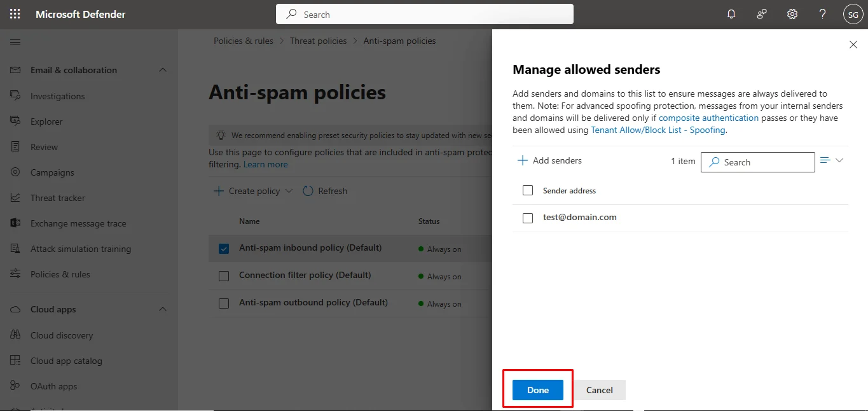The width and height of the screenshot is (868, 411).
Task: Open Exchange message trace in sidebar
Action: click(78, 223)
